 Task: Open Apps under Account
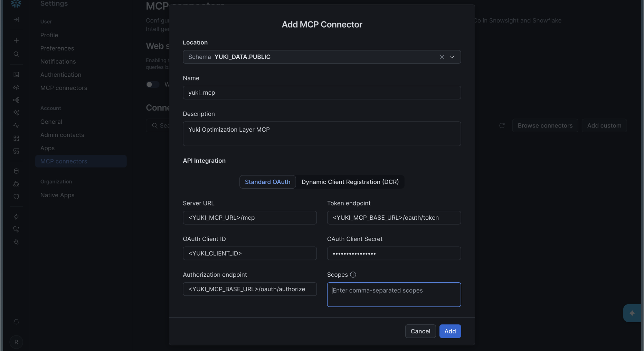click(47, 148)
